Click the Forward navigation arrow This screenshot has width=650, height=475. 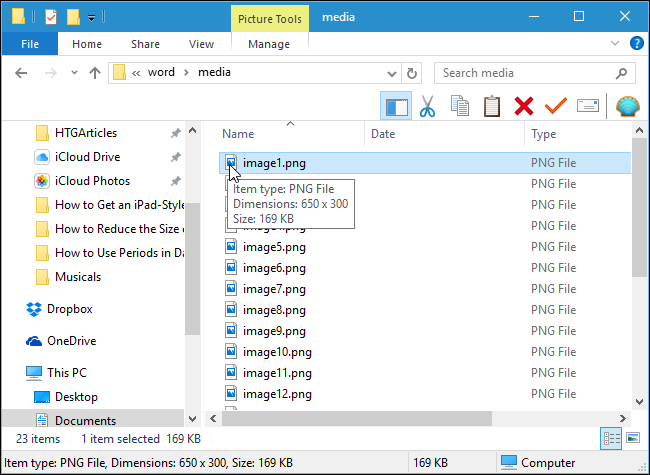(x=51, y=73)
